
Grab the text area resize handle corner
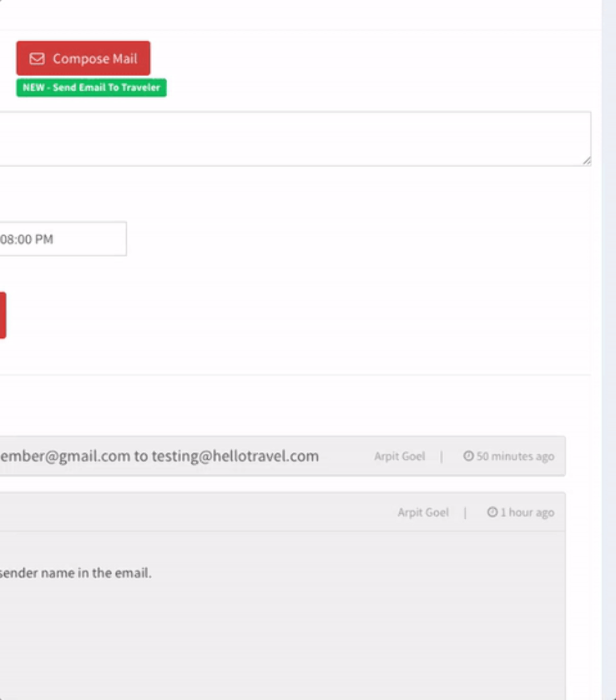pyautogui.click(x=587, y=161)
